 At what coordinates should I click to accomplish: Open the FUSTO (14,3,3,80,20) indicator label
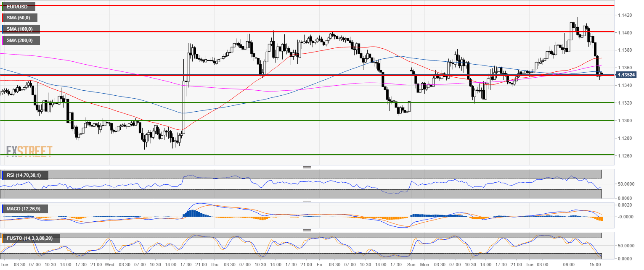point(30,238)
